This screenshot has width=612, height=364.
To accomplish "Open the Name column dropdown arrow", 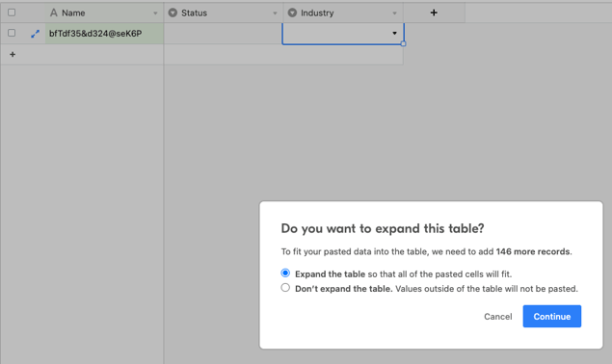I will pos(155,13).
